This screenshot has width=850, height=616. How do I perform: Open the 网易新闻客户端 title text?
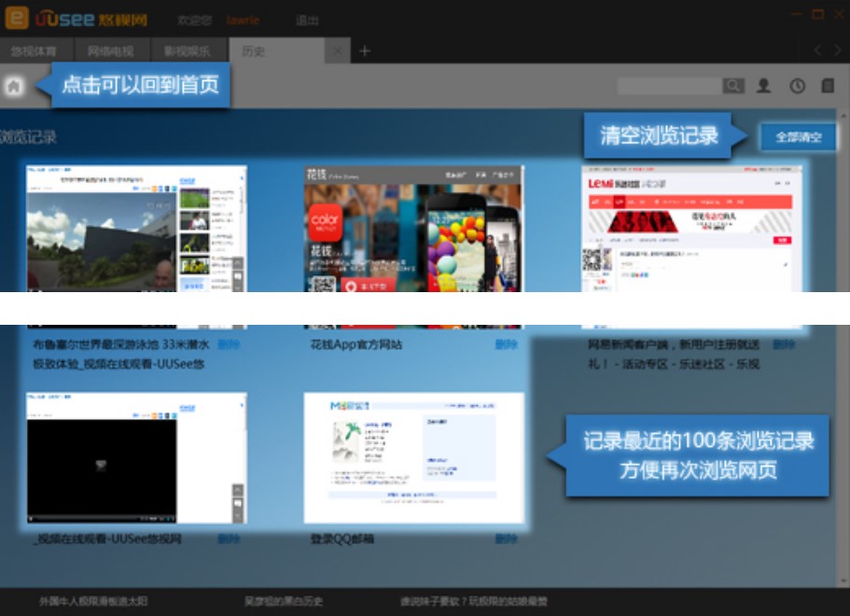point(674,354)
